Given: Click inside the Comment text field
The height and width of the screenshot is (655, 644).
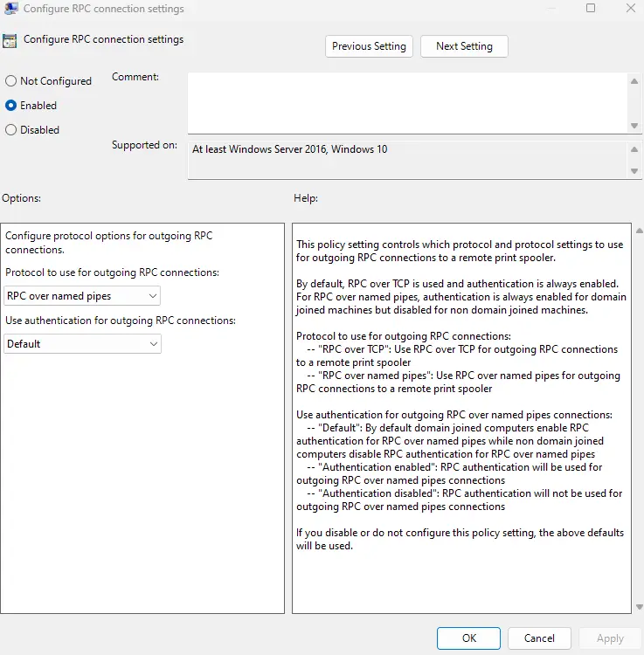Looking at the screenshot, I should point(406,101).
